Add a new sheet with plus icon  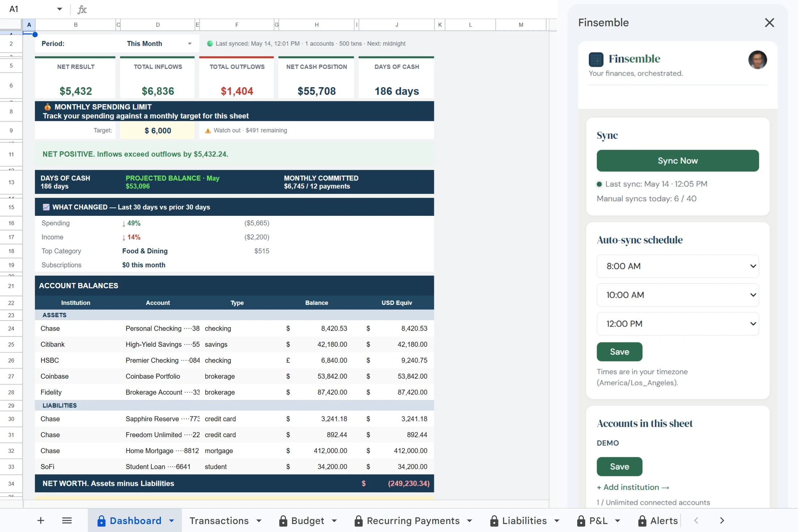pyautogui.click(x=41, y=520)
